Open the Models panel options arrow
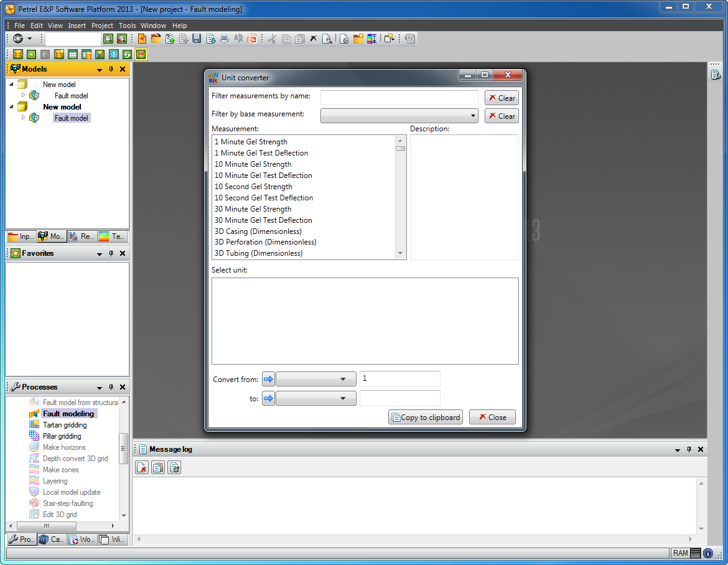The width and height of the screenshot is (728, 565). pyautogui.click(x=100, y=70)
